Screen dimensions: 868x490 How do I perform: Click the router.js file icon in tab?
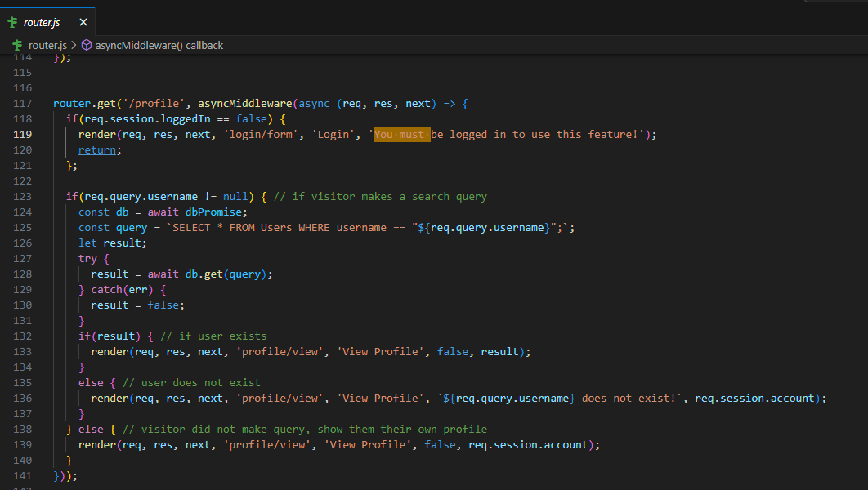pyautogui.click(x=13, y=22)
